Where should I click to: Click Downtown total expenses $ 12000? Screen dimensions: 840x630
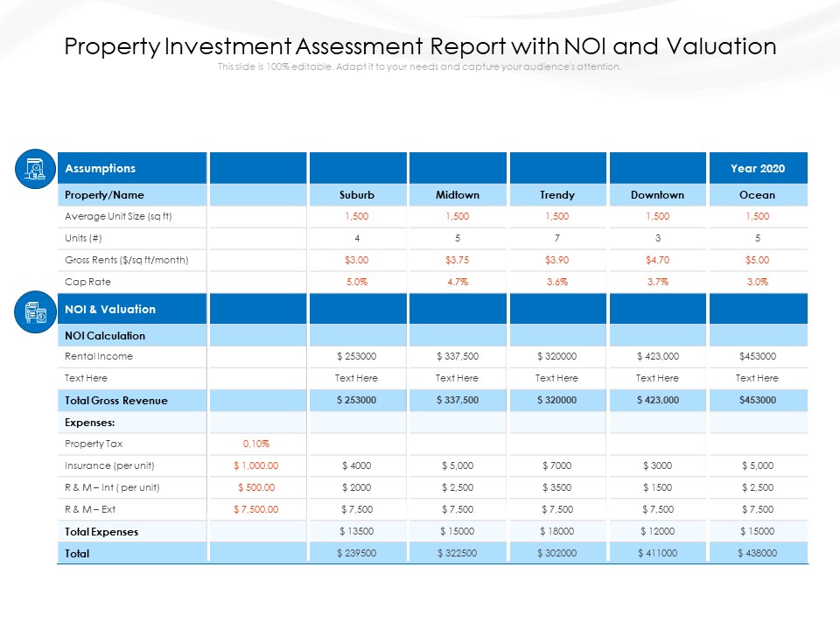pyautogui.click(x=658, y=531)
